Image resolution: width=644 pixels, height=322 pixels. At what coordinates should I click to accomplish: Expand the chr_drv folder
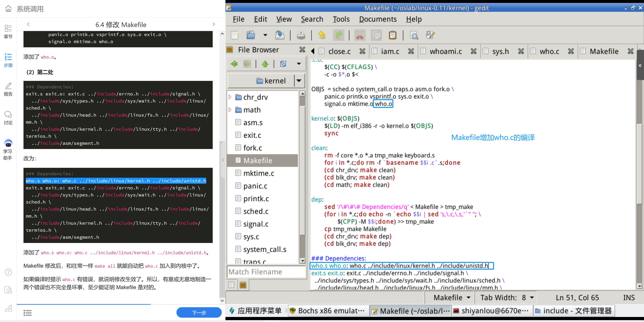click(x=230, y=97)
